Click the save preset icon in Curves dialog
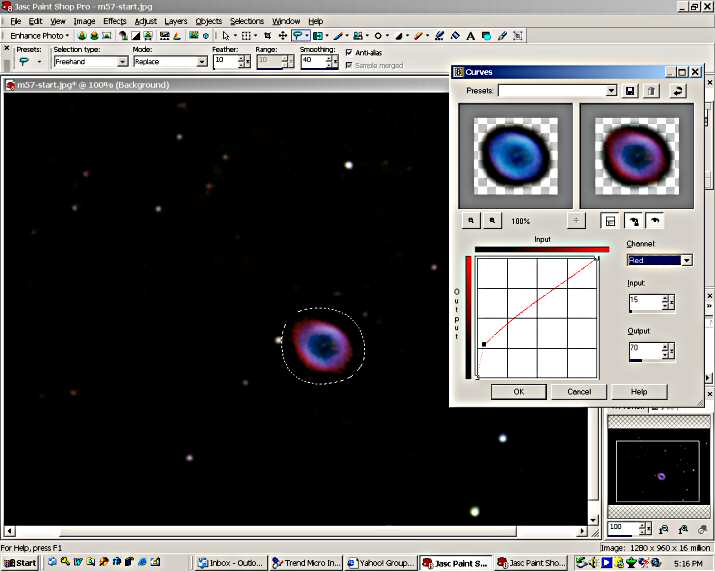 tap(631, 91)
